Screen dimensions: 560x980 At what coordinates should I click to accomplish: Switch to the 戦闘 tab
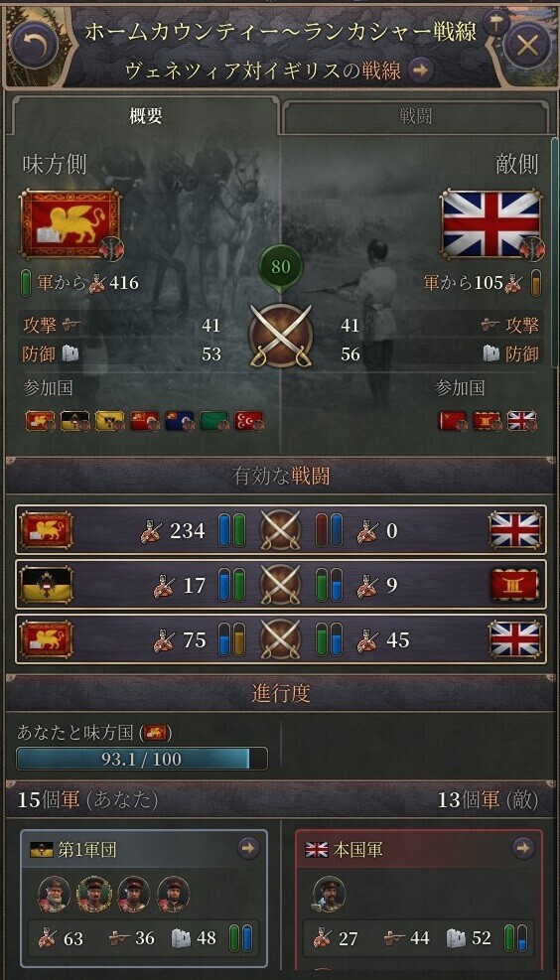(416, 116)
